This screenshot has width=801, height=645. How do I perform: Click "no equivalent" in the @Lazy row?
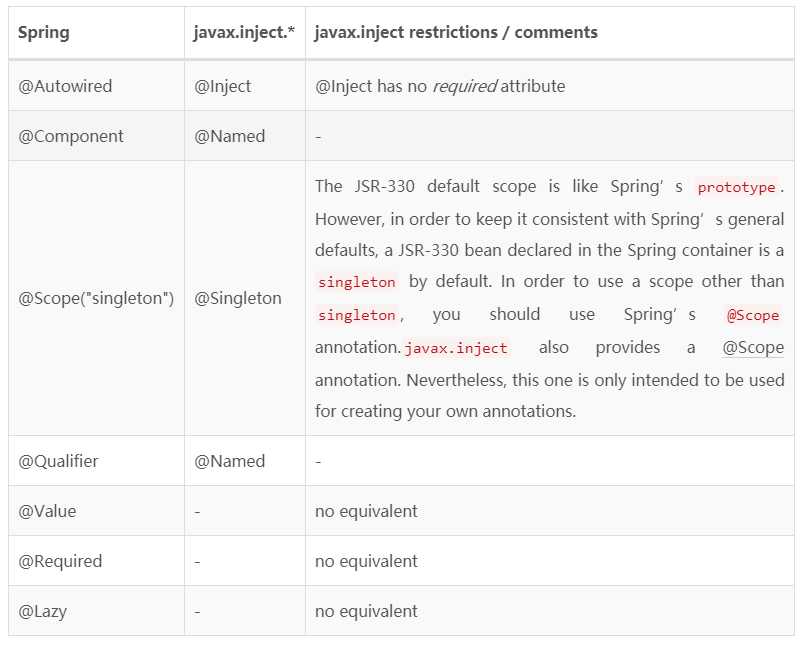pos(366,611)
